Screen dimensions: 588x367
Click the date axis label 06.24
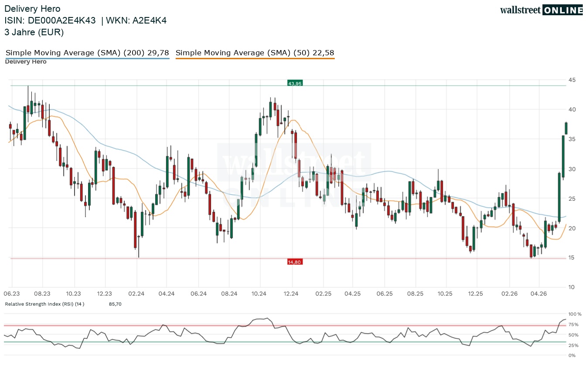198,294
